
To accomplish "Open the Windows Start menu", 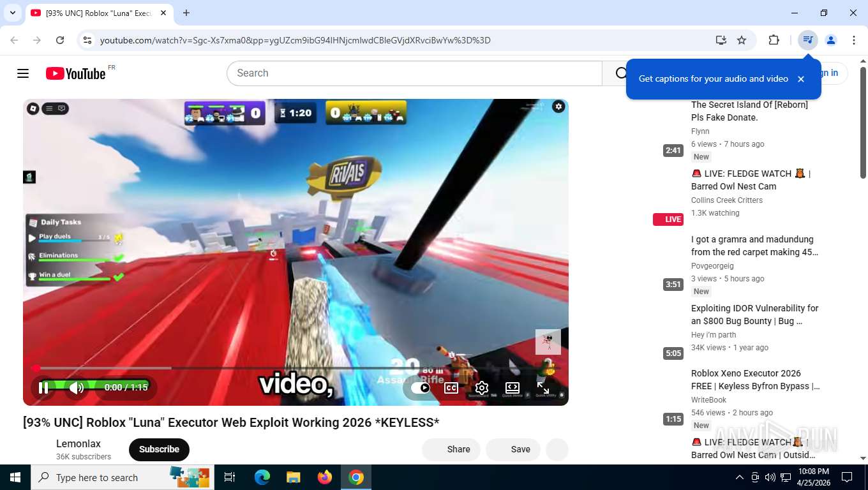I will [15, 477].
